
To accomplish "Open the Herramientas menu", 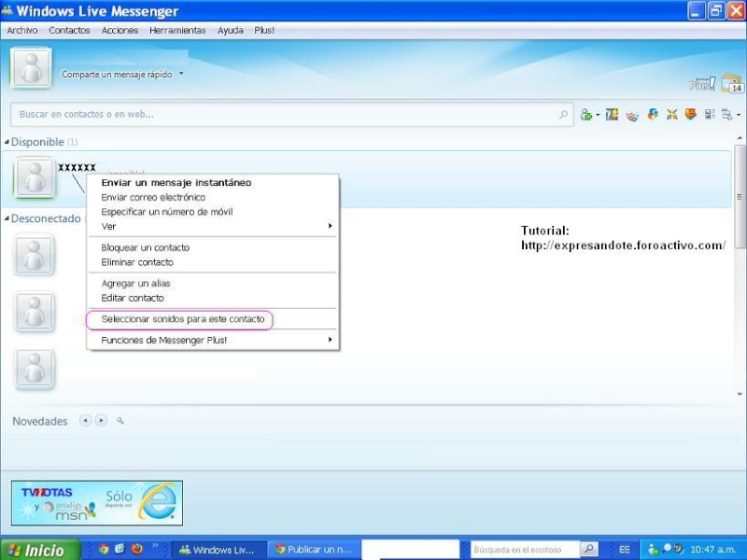I will click(x=177, y=31).
